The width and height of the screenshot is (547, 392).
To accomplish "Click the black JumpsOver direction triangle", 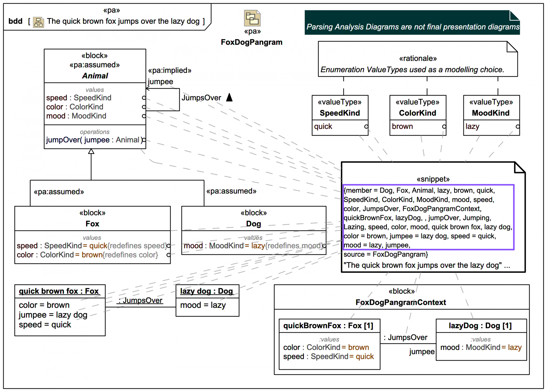I will click(229, 97).
